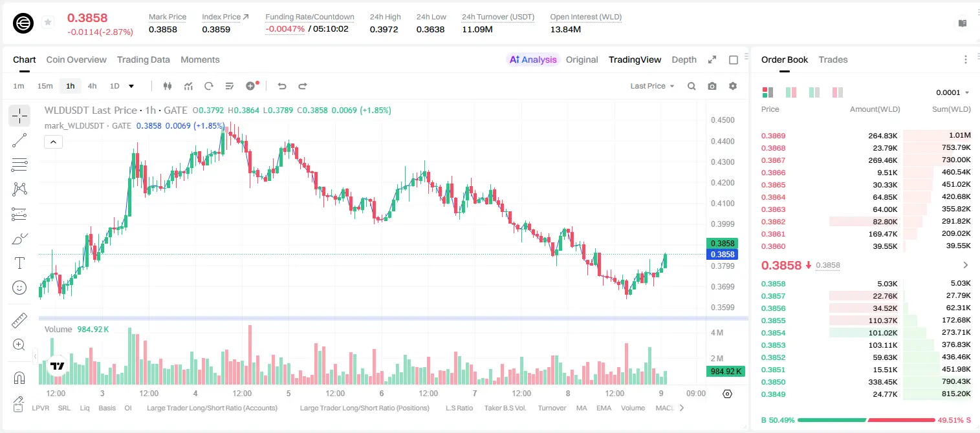The height and width of the screenshot is (433, 980).
Task: Open the emoji sticker tool
Action: click(19, 288)
